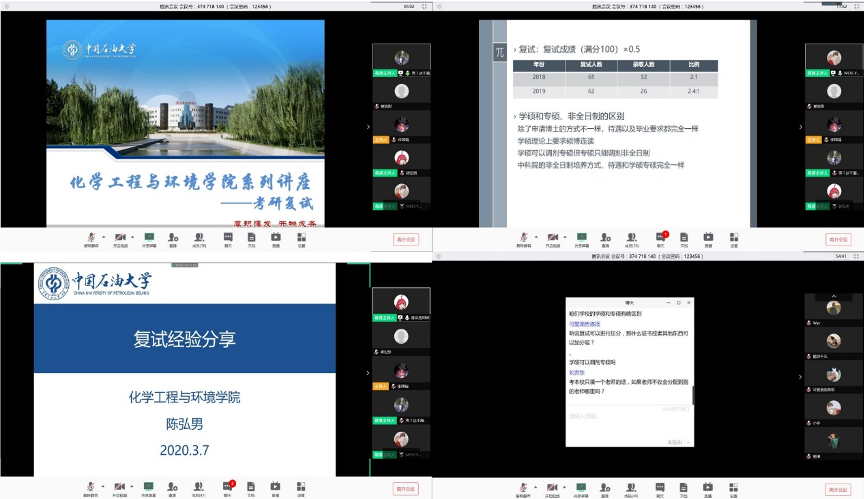The image size is (864, 499).
Task: Collapse participant strip chevron in admission-table slide window
Action: [801, 127]
